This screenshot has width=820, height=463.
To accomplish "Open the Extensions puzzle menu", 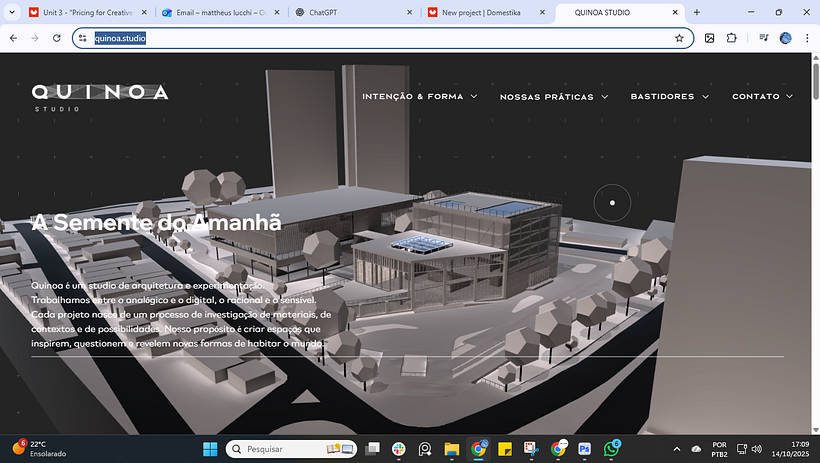I will click(732, 38).
